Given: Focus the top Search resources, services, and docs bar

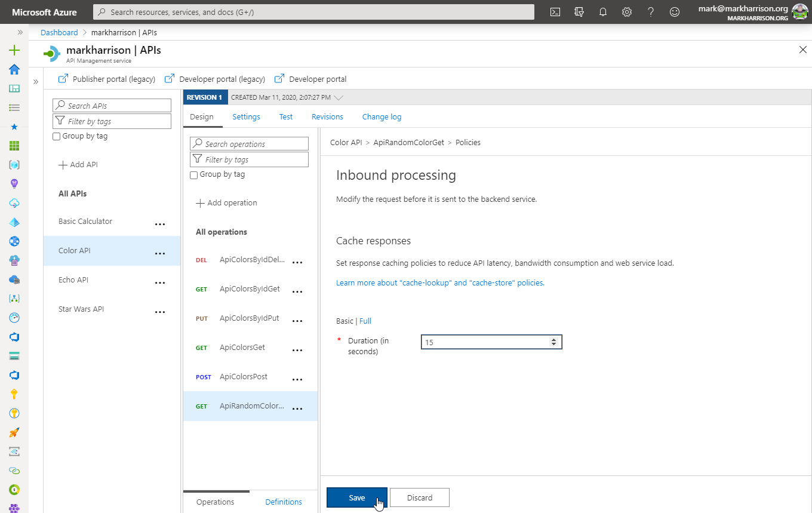Looking at the screenshot, I should click(x=313, y=12).
